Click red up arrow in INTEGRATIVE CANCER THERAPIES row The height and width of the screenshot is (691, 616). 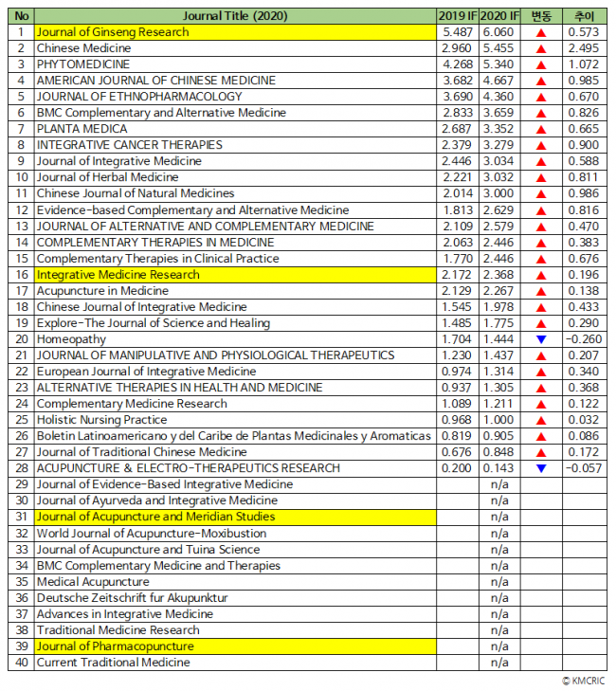[x=541, y=146]
